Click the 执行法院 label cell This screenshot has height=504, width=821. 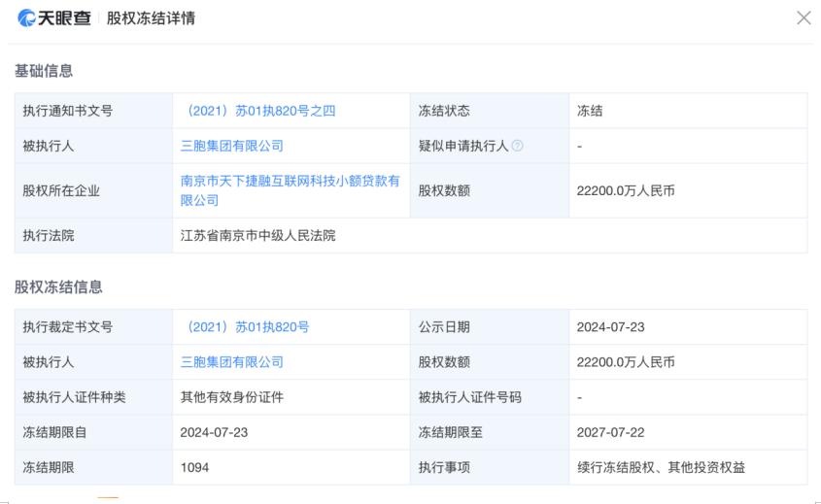[93, 236]
